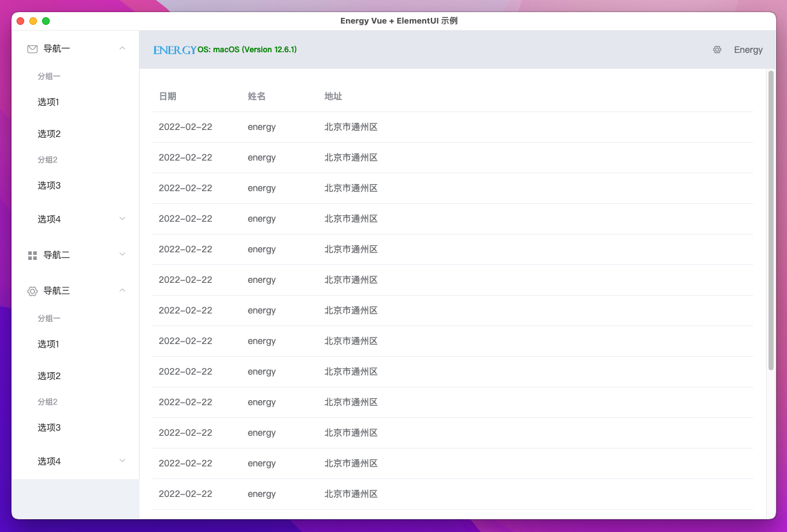Click the 姓名 column header

click(x=257, y=96)
